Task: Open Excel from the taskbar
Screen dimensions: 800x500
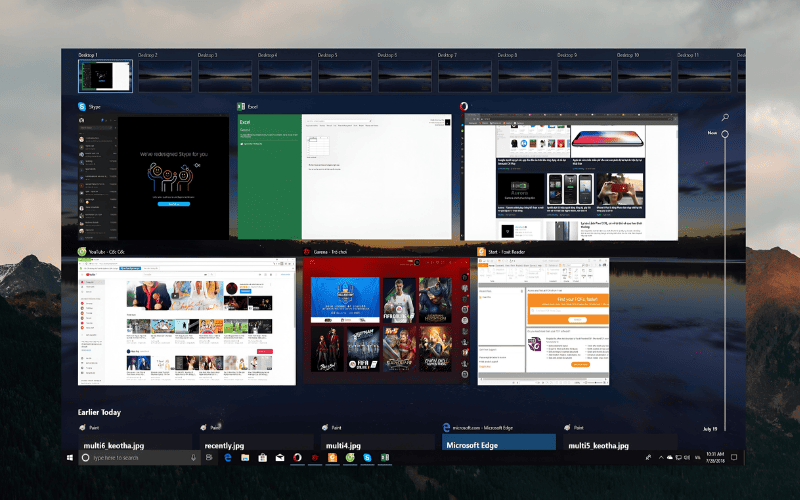Action: pyautogui.click(x=385, y=458)
